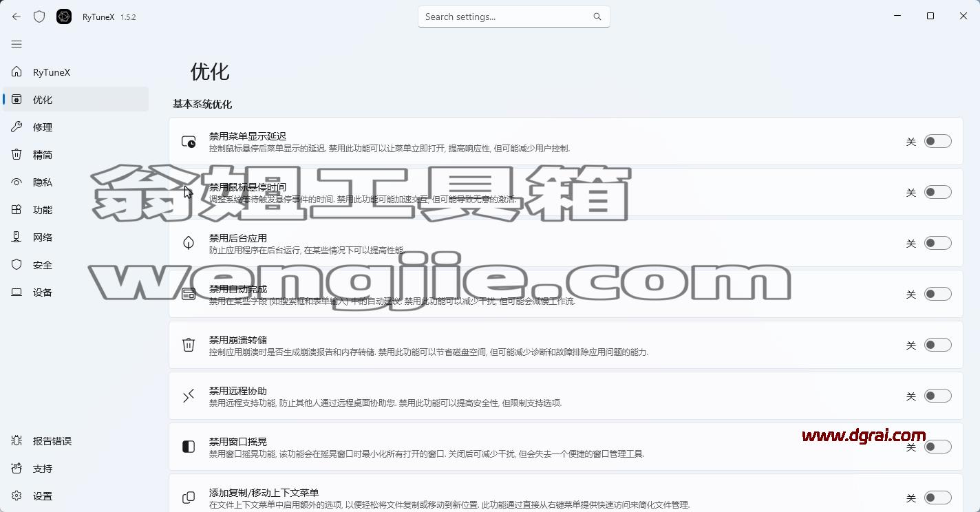Click the 禁用后台应用 title text
The image size is (980, 512).
(x=238, y=238)
